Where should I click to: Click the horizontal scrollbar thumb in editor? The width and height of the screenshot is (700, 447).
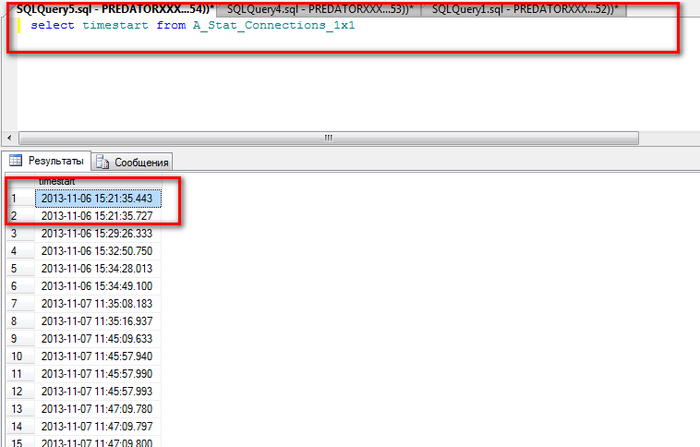tap(327, 137)
